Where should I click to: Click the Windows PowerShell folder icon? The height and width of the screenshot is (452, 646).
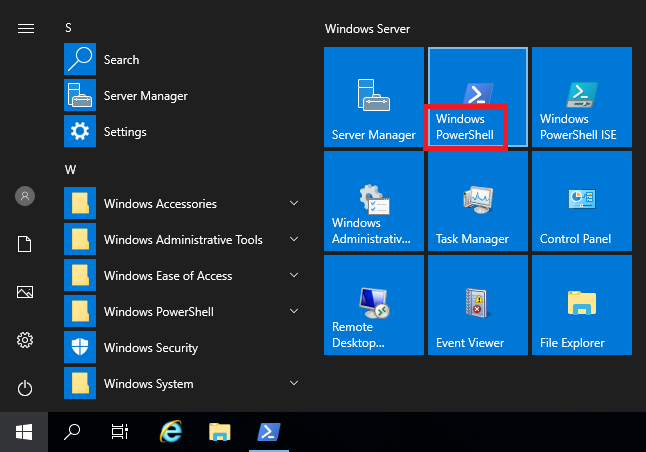[80, 311]
